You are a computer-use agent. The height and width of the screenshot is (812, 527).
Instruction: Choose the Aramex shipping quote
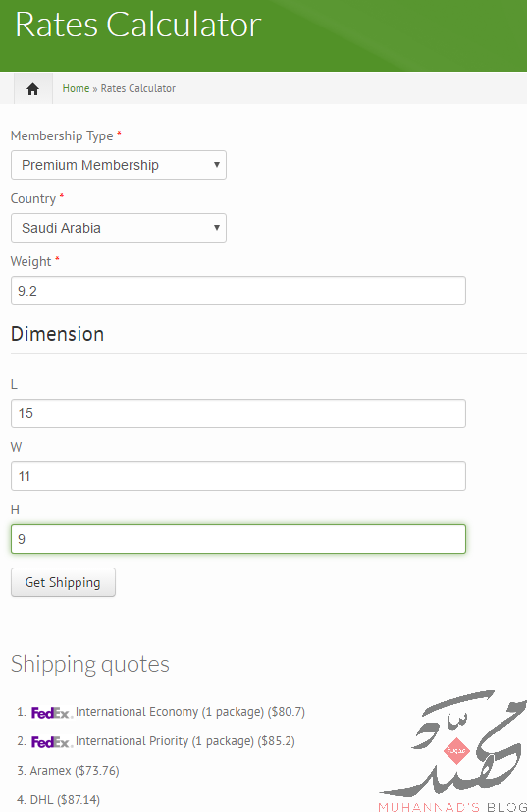75,771
